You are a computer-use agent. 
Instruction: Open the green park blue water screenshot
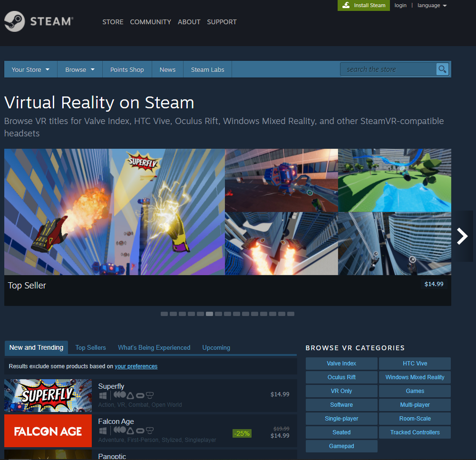[395, 180]
